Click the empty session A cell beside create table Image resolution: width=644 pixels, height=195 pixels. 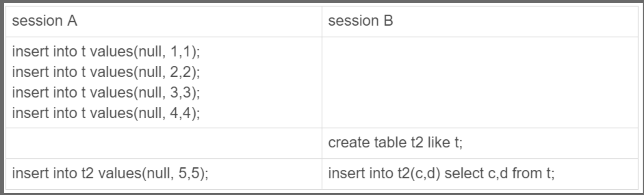coord(164,143)
